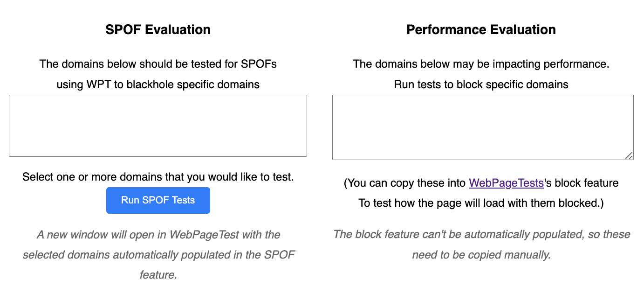Trigger SPOF testing via its button
This screenshot has height=294, width=644.
pos(158,200)
